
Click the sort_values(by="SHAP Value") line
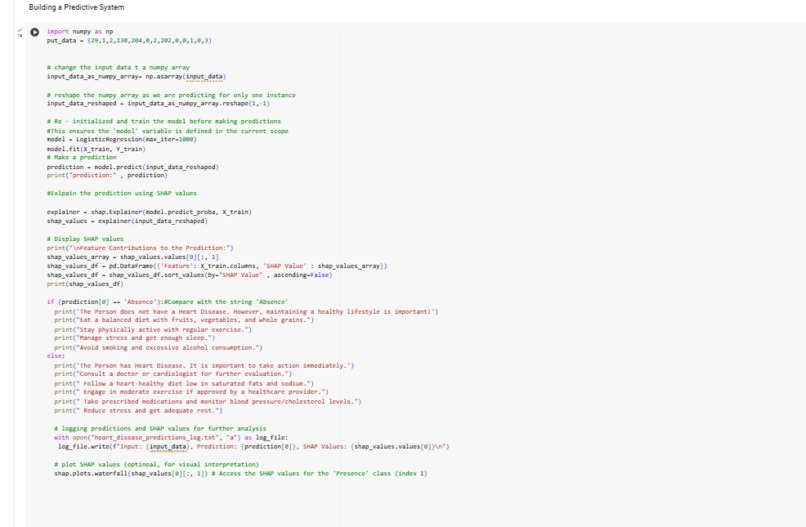click(190, 275)
